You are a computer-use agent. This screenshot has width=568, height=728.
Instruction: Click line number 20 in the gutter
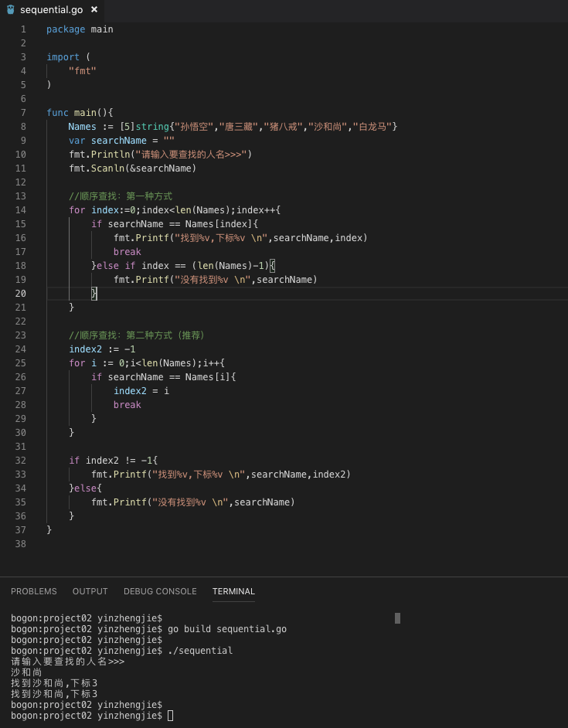click(x=20, y=294)
